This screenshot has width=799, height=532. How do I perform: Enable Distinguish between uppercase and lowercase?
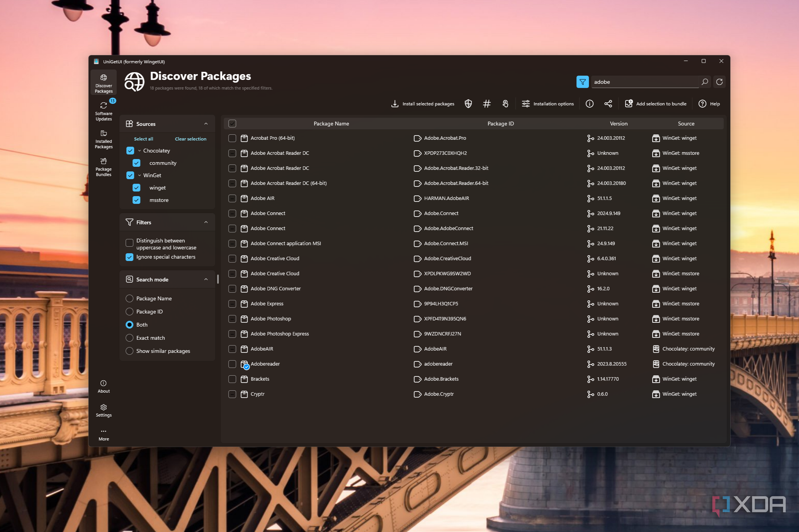[129, 243]
